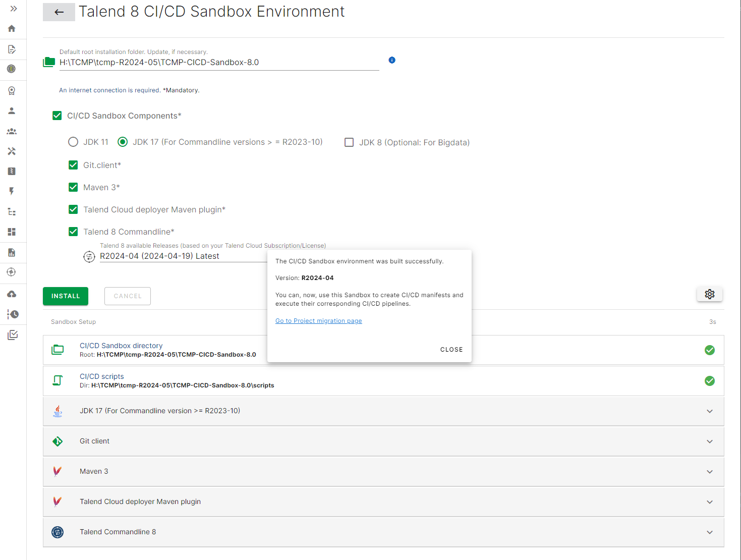The width and height of the screenshot is (741, 560).
Task: Click the CI/CD scripts scroll icon
Action: click(x=58, y=380)
